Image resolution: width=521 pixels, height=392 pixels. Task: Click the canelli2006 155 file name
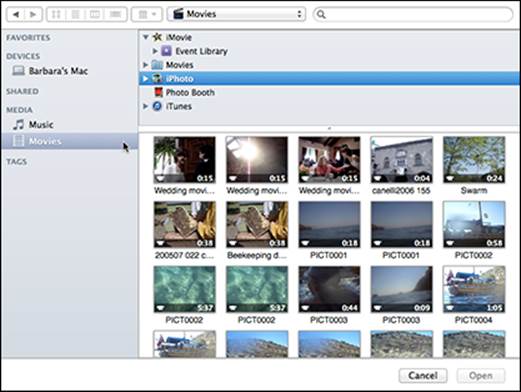coord(401,191)
